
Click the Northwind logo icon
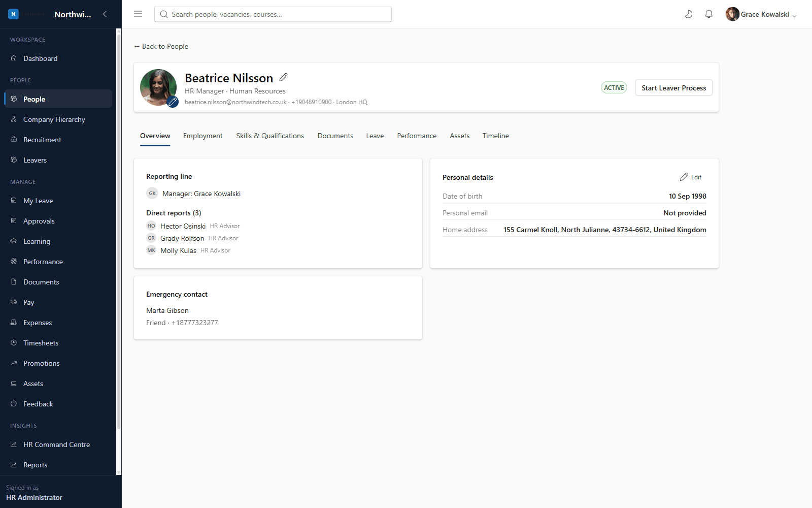[x=14, y=14]
